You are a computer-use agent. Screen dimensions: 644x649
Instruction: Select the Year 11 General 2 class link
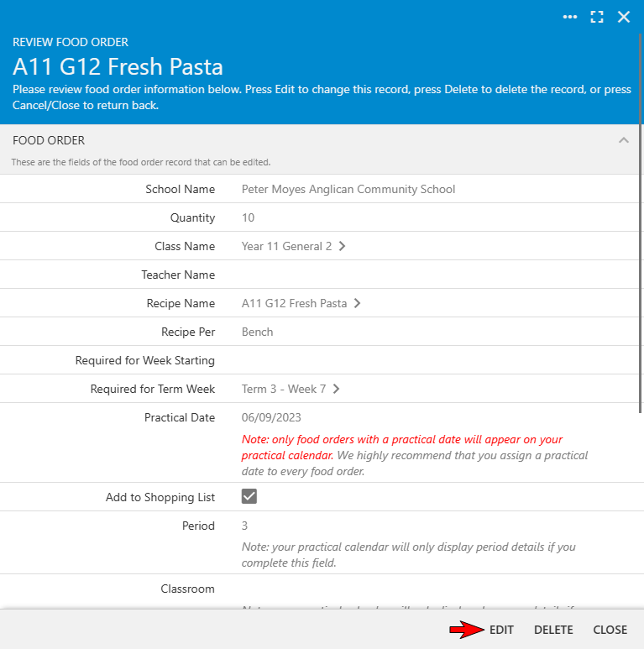point(286,247)
